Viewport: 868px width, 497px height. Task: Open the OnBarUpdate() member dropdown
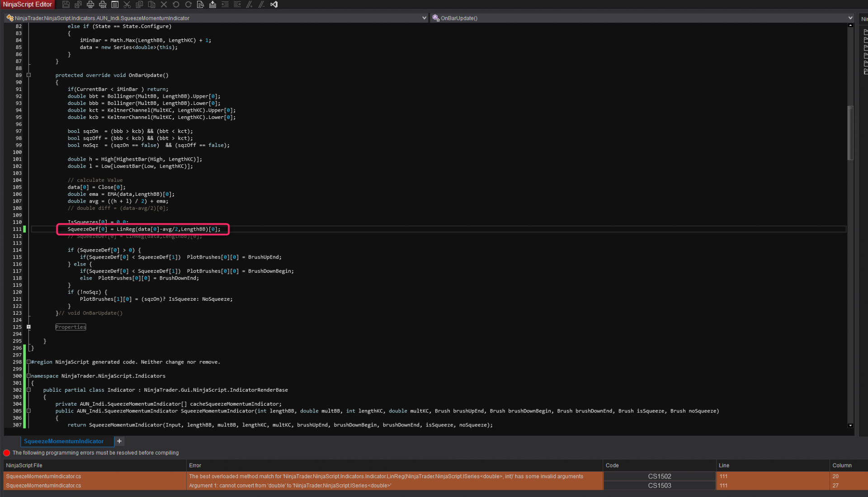(850, 18)
